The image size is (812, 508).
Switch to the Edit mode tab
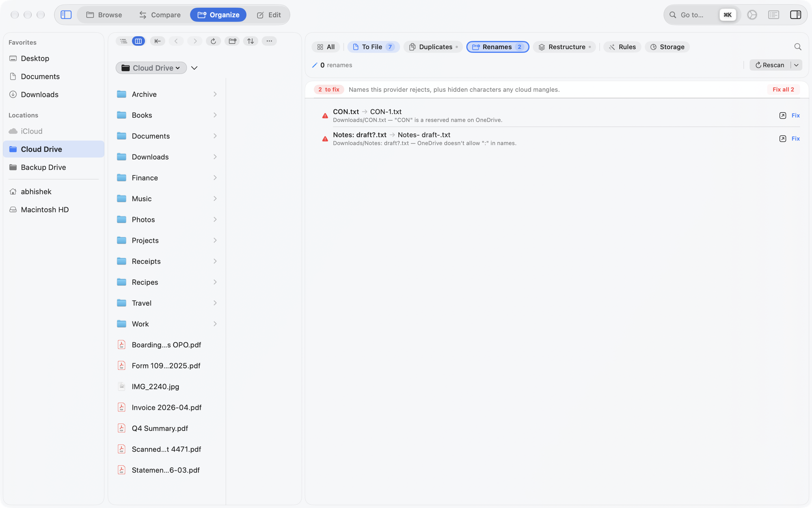point(268,15)
